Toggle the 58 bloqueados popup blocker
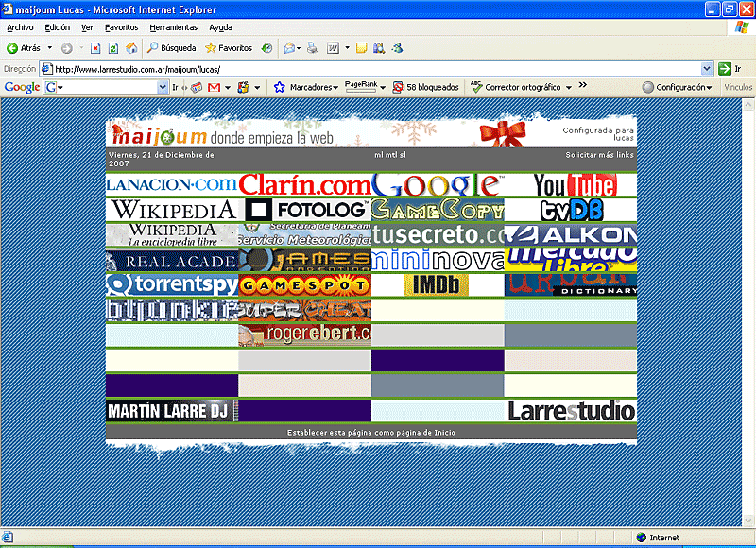The image size is (756, 548). 425,87
